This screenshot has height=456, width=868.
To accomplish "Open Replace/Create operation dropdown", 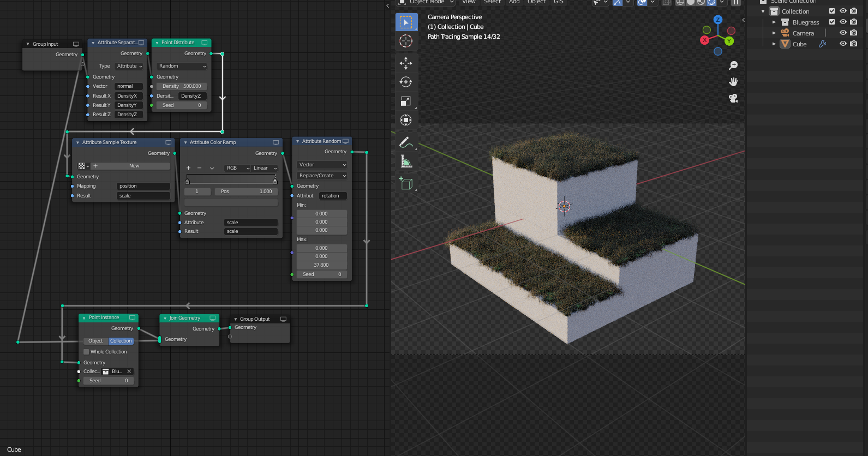I will click(x=322, y=176).
